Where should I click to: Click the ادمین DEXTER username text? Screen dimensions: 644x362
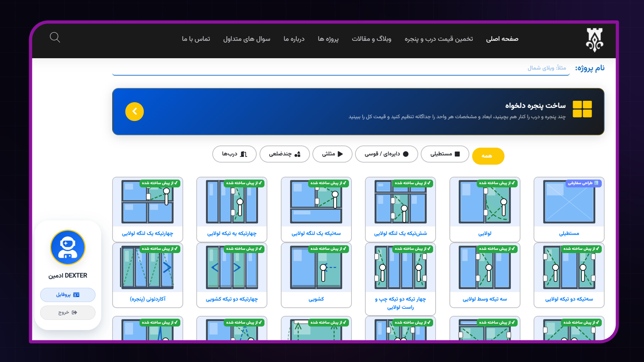pyautogui.click(x=68, y=275)
